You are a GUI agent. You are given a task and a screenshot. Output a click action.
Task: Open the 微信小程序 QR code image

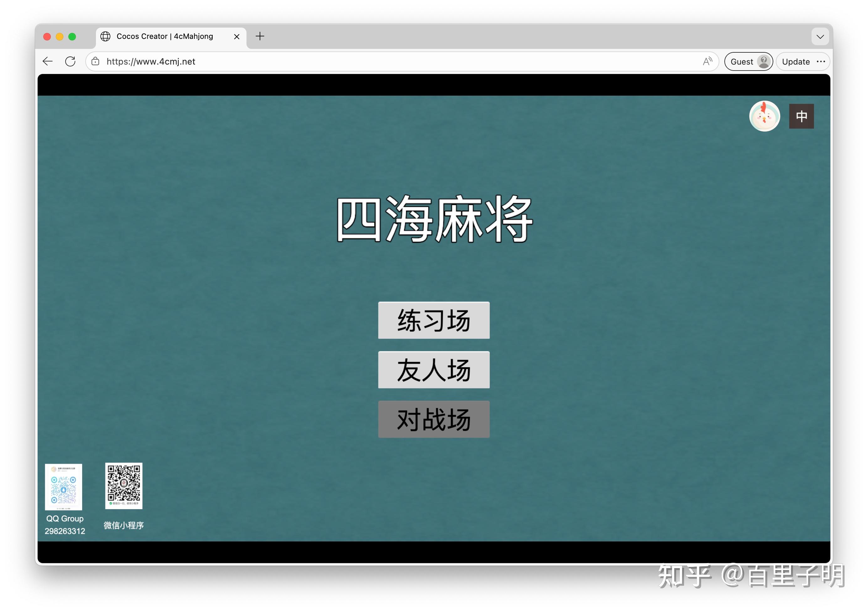click(x=124, y=486)
